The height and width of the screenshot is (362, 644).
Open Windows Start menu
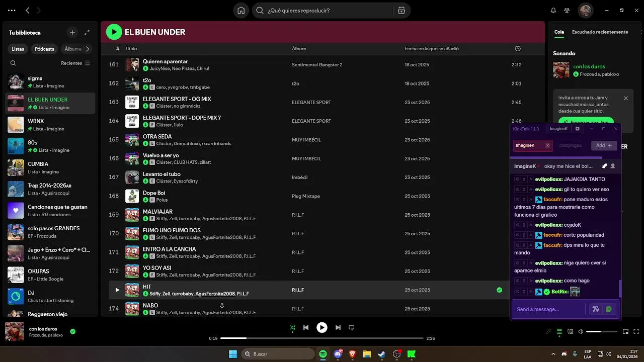[x=232, y=354]
